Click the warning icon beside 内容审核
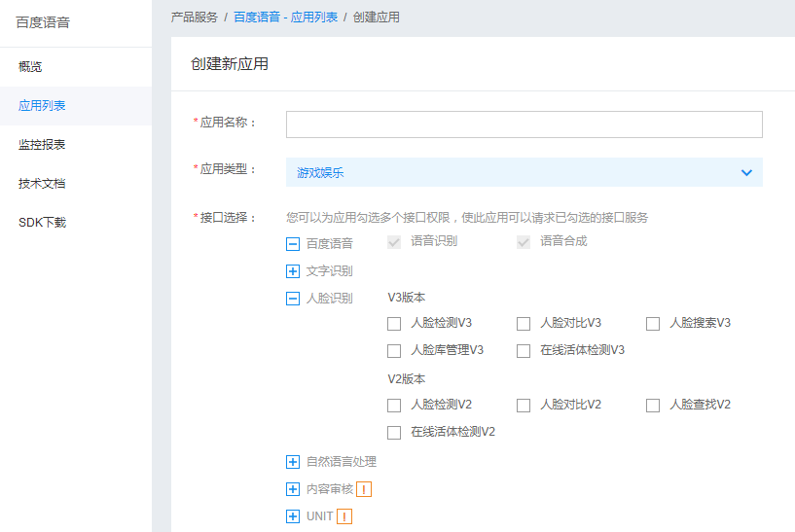Viewport: 795px width, 532px height. point(364,489)
